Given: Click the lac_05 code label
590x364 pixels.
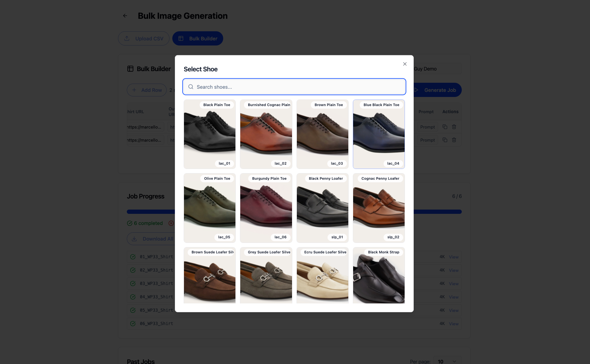Looking at the screenshot, I should coord(224,237).
